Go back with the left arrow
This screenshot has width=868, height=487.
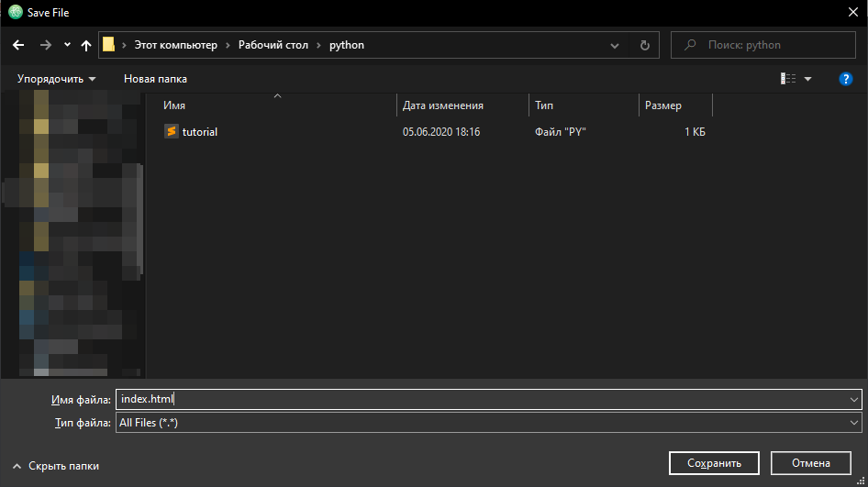click(18, 45)
